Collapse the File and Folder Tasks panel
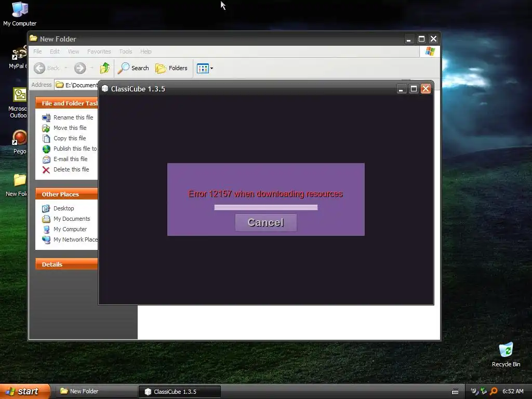This screenshot has height=399, width=532. pyautogui.click(x=66, y=103)
